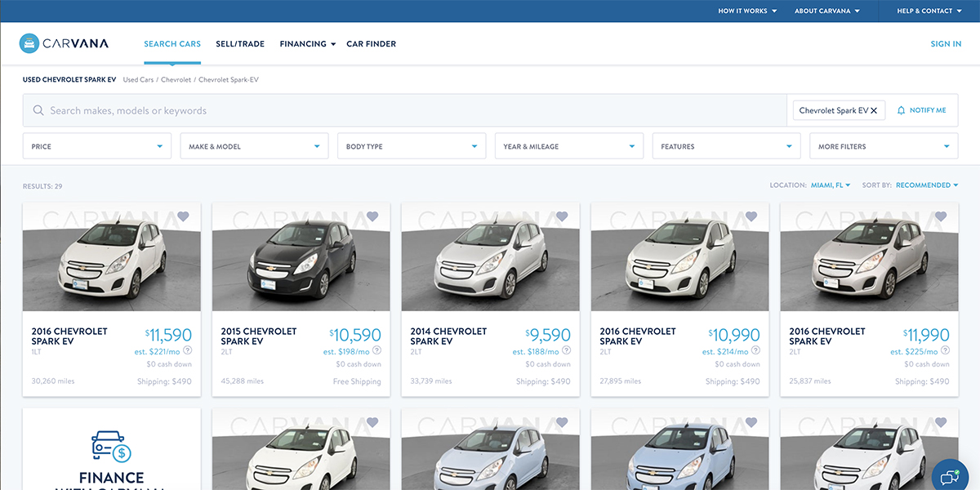Change sort order from Recommended
This screenshot has width=980, height=490.
tap(927, 185)
